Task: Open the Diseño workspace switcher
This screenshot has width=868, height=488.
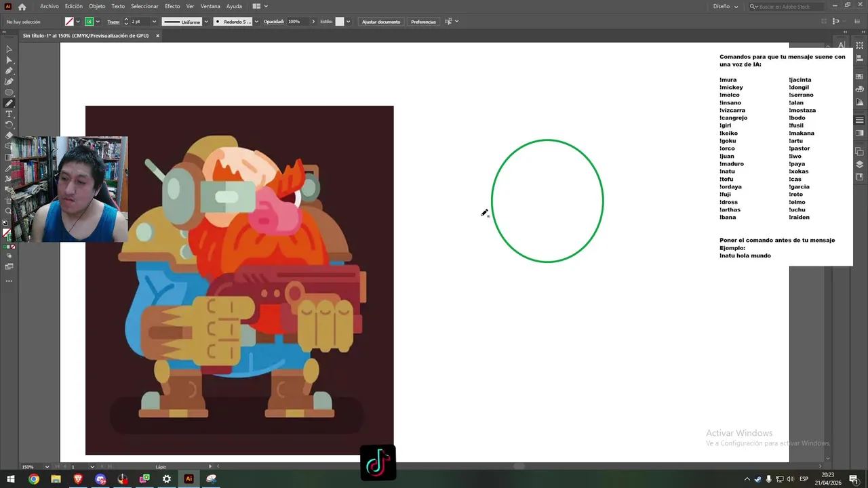Action: (726, 6)
